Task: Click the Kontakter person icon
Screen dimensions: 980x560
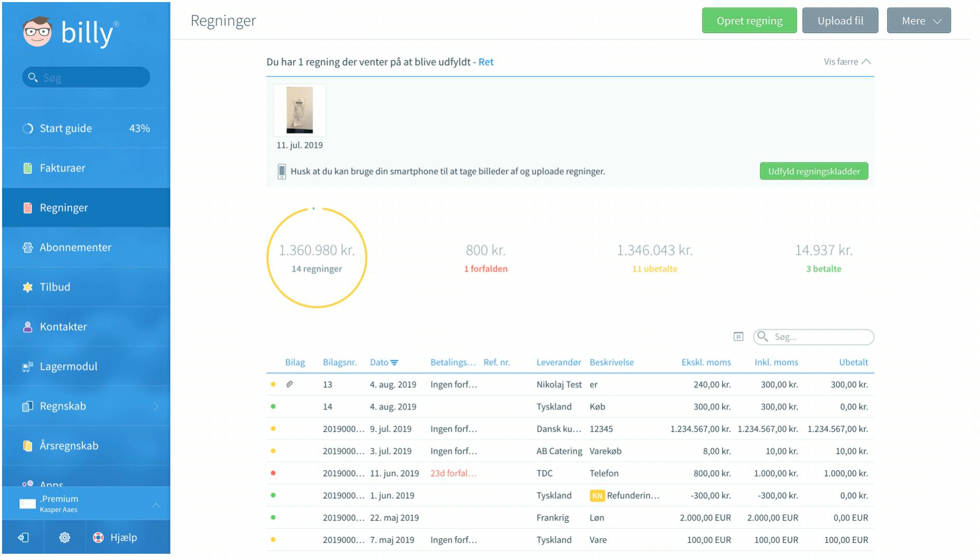Action: (x=28, y=327)
